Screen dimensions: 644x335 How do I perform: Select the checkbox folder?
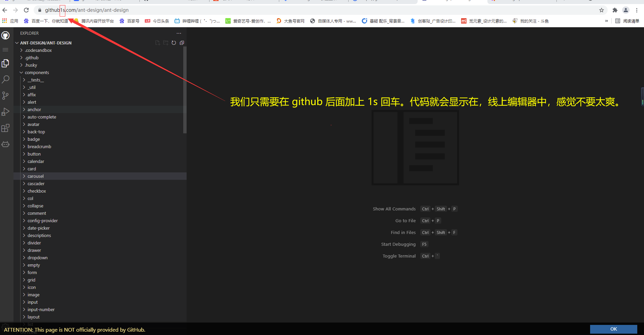point(100,191)
